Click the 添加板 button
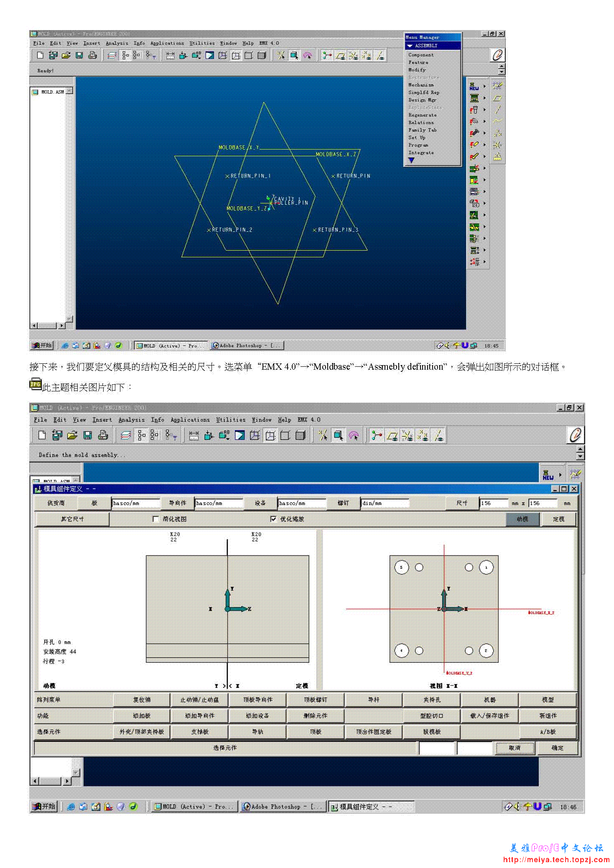This screenshot has height=868, width=614. (142, 716)
